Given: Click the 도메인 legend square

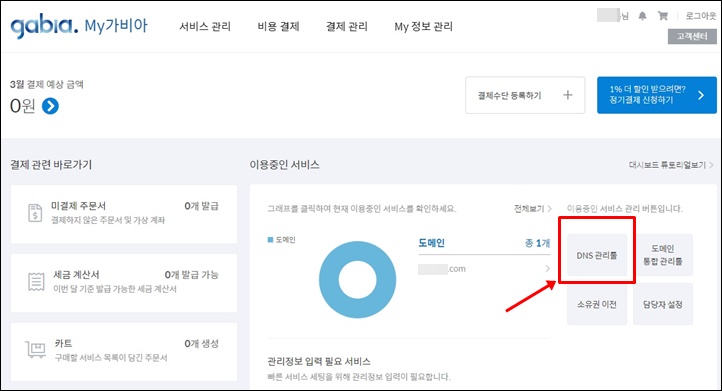Looking at the screenshot, I should (270, 239).
